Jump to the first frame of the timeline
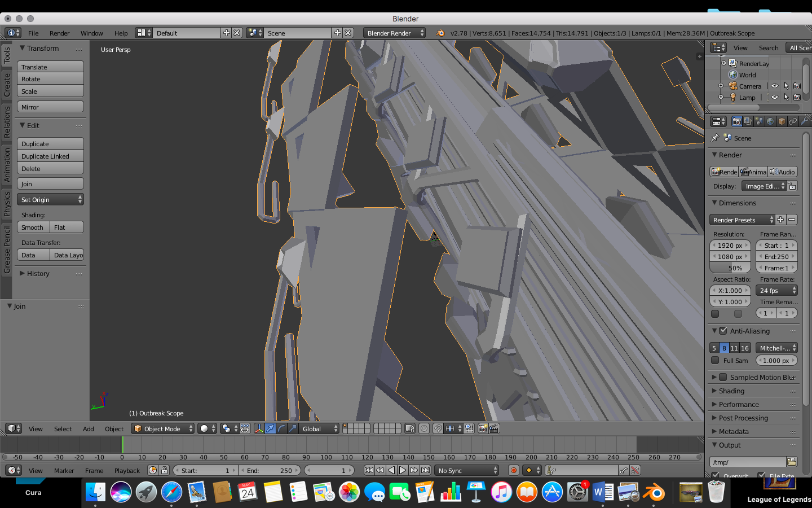The image size is (812, 508). click(369, 470)
